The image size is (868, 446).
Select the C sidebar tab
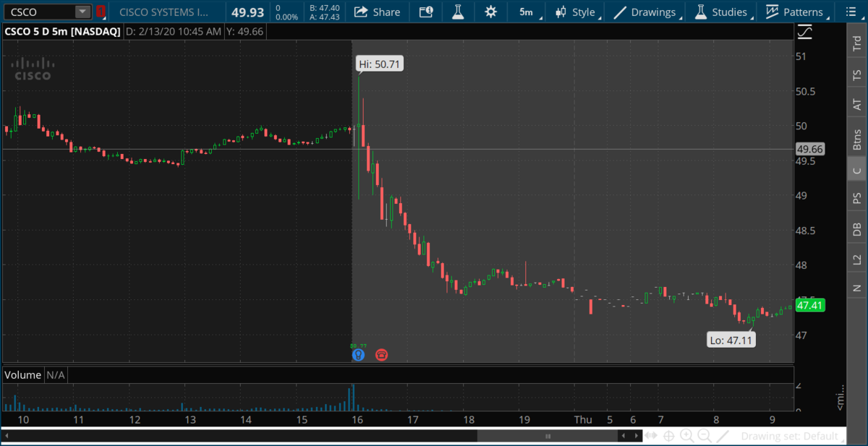[857, 171]
